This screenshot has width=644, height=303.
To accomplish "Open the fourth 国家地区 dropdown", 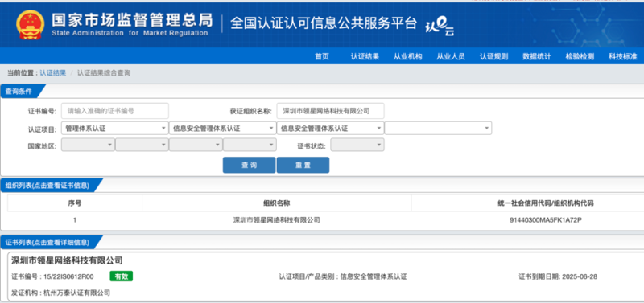I will point(250,145).
